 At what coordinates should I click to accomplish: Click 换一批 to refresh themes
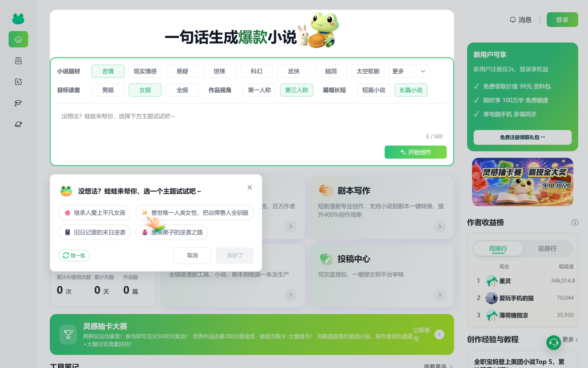click(x=74, y=255)
